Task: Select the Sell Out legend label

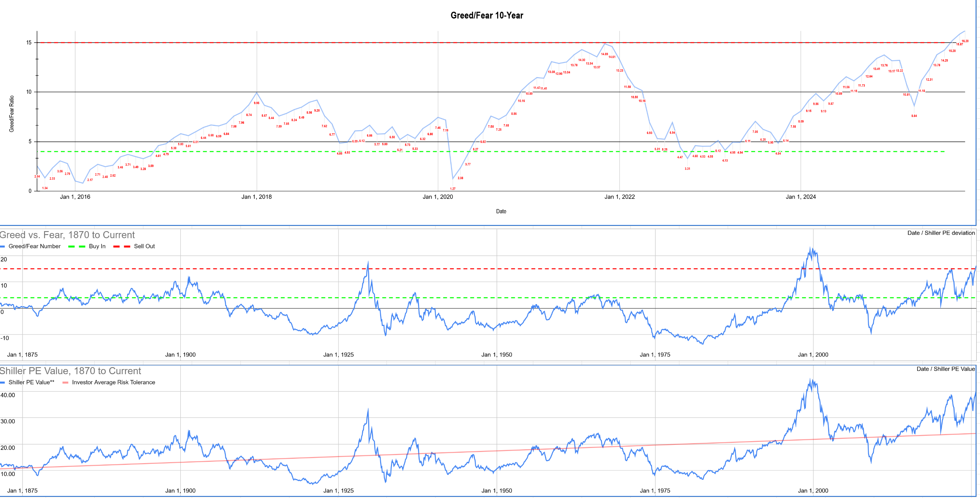Action: [144, 246]
